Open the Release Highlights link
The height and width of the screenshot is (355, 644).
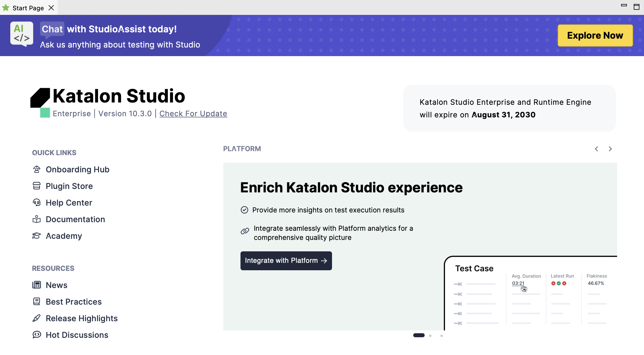[82, 318]
